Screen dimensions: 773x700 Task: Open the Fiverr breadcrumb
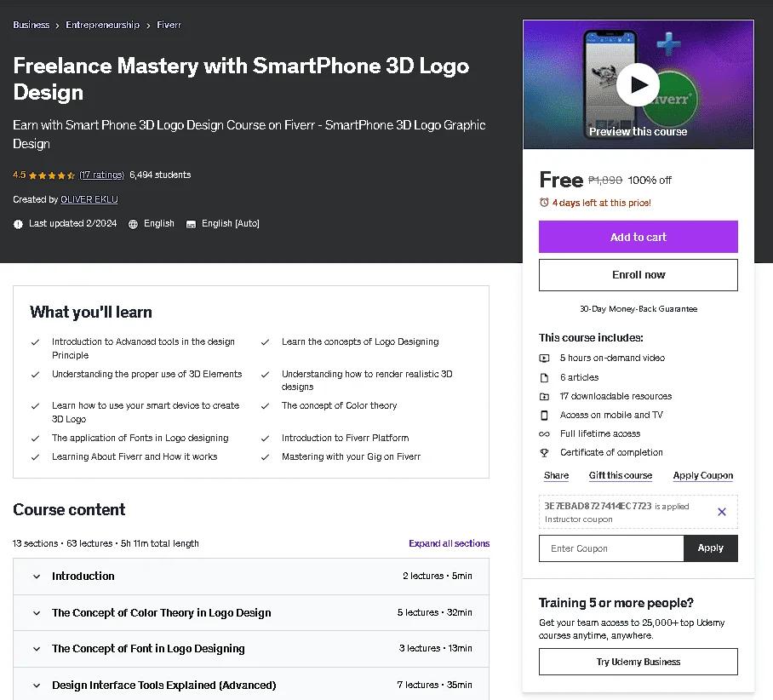(169, 25)
